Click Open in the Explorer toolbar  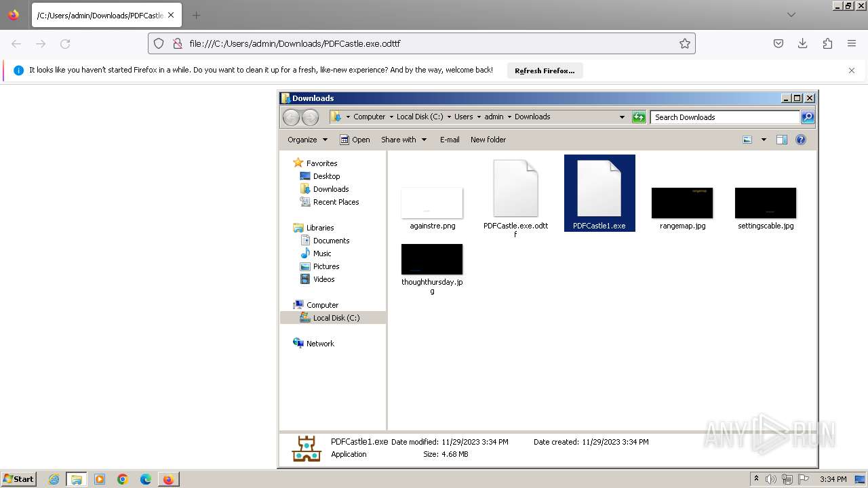coord(355,140)
